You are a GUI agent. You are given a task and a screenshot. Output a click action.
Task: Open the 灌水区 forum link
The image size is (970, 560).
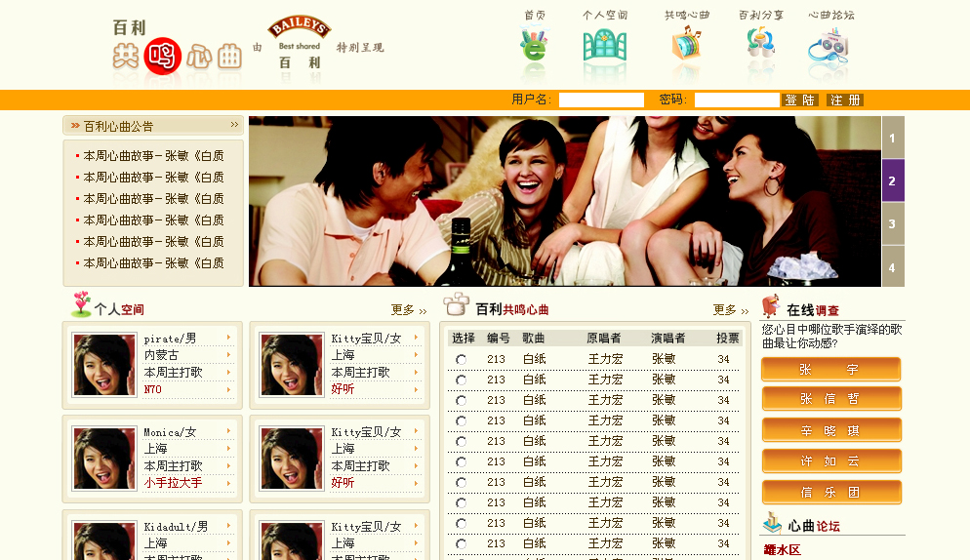click(782, 549)
